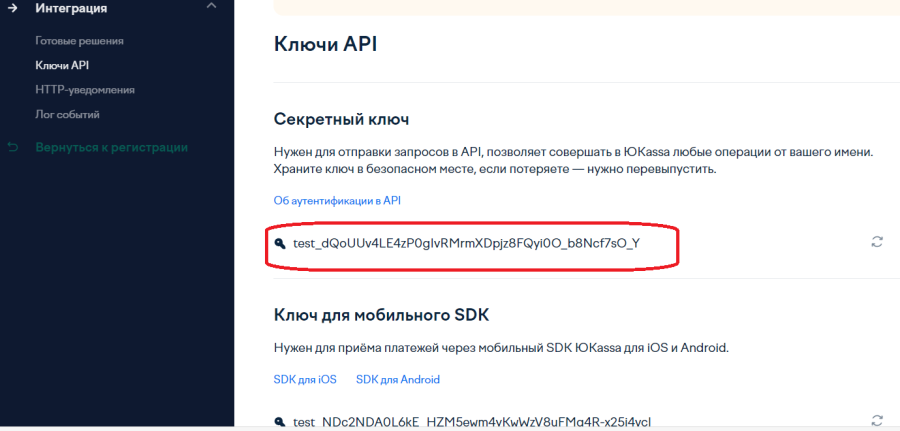Open the Об аутентификации в API link
The height and width of the screenshot is (431, 900).
click(x=337, y=200)
